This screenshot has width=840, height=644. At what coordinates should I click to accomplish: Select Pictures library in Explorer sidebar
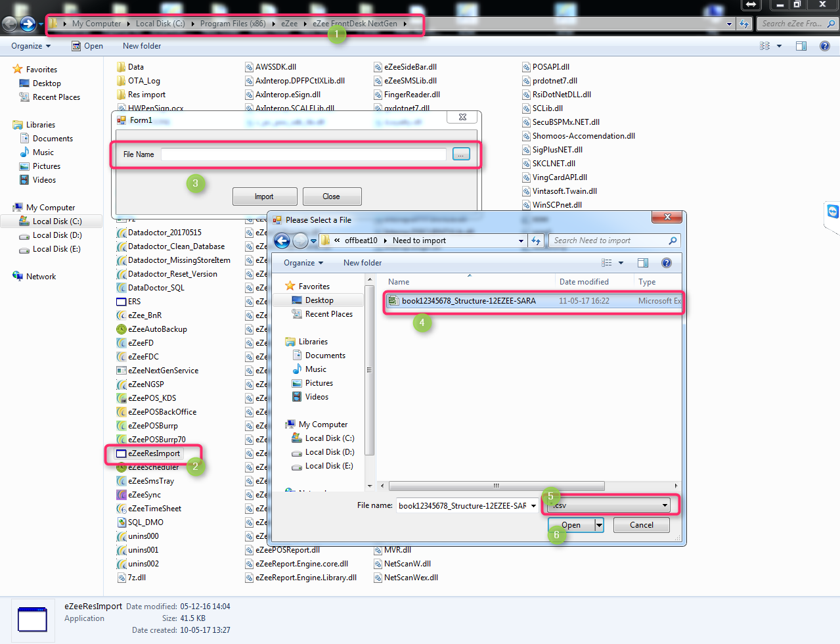tap(40, 166)
